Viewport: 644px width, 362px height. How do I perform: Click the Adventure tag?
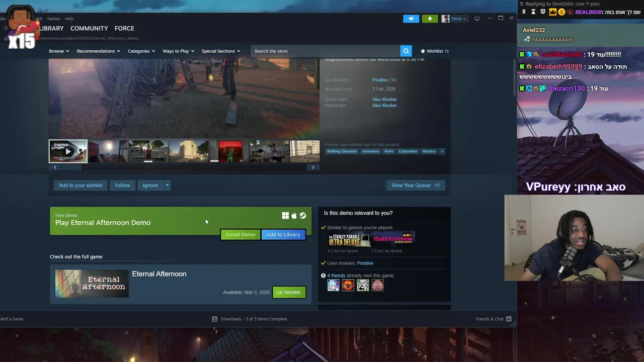370,151
